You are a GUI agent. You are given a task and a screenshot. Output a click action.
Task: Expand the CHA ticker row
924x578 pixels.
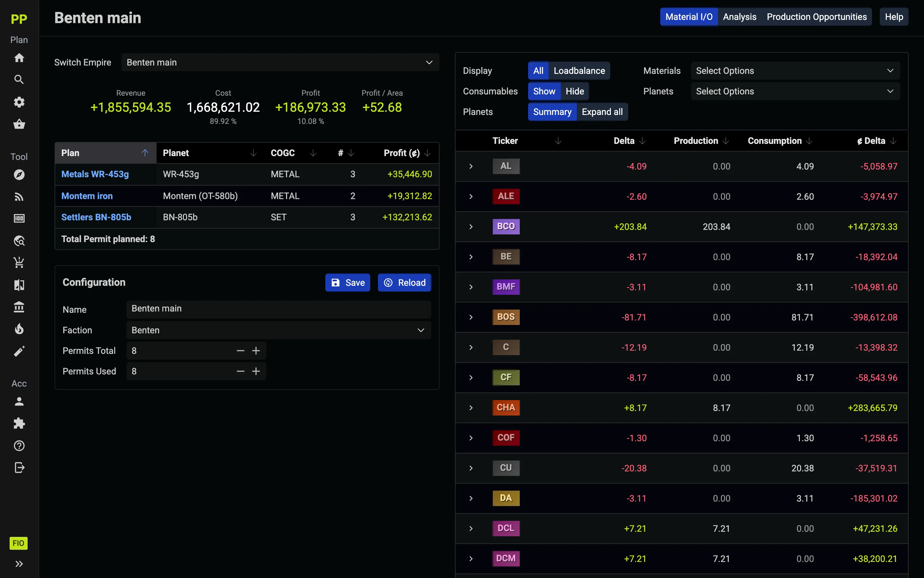click(x=471, y=408)
